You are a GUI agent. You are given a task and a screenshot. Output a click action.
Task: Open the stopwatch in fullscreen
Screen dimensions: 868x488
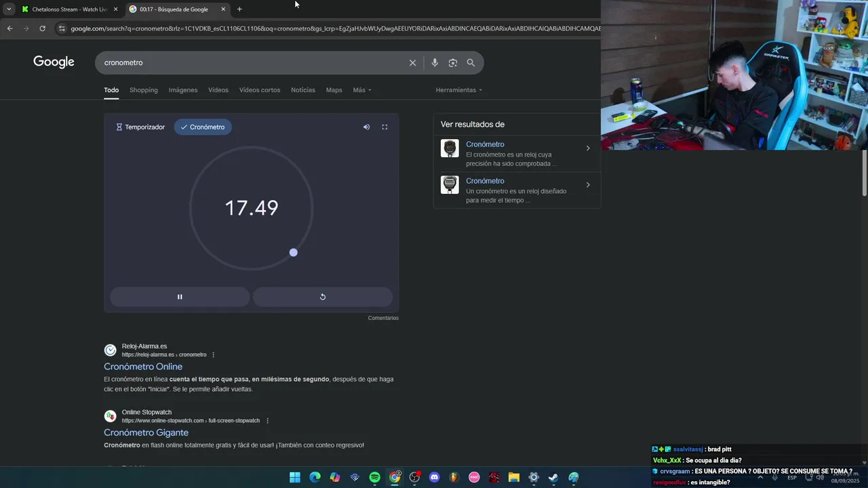(x=384, y=127)
